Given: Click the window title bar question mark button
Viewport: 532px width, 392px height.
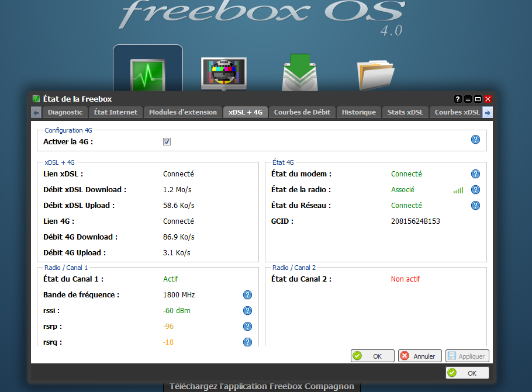Looking at the screenshot, I should pyautogui.click(x=458, y=99).
